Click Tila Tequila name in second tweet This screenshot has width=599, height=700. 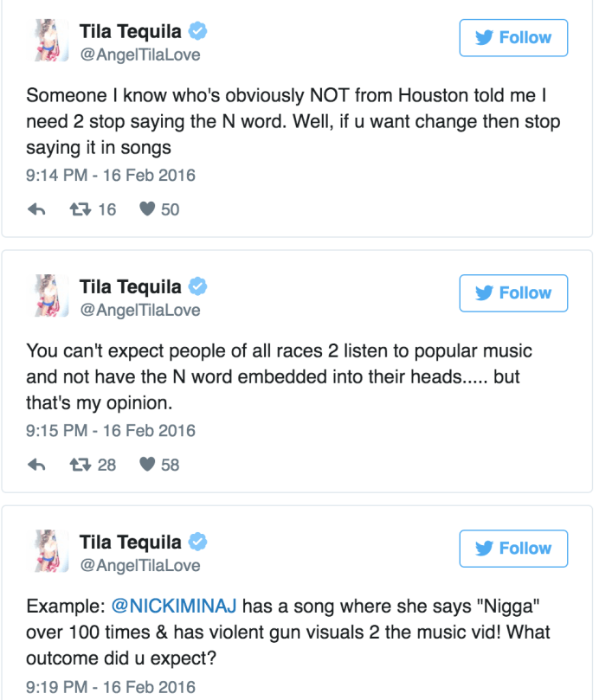pos(131,287)
